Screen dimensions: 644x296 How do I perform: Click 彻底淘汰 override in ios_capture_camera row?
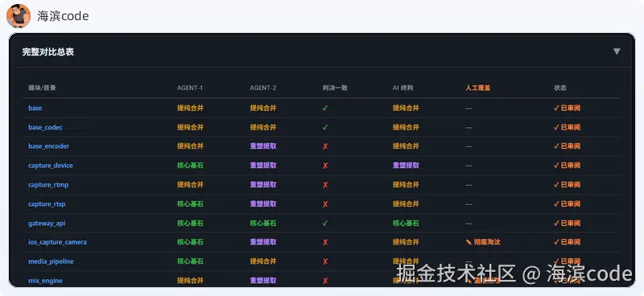pyautogui.click(x=483, y=242)
